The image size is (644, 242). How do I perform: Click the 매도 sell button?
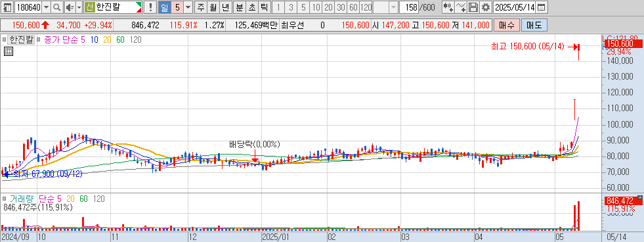coord(534,25)
